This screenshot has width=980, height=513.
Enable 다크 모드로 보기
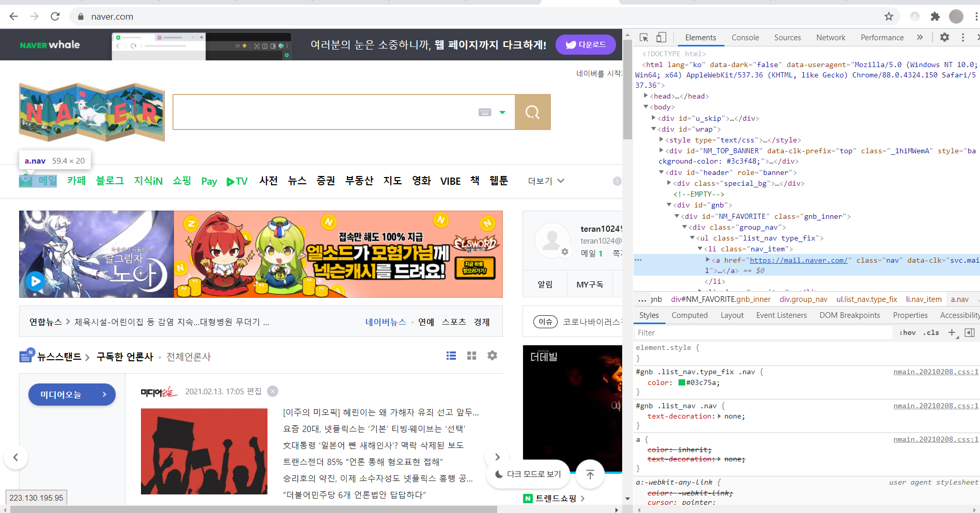coord(528,474)
